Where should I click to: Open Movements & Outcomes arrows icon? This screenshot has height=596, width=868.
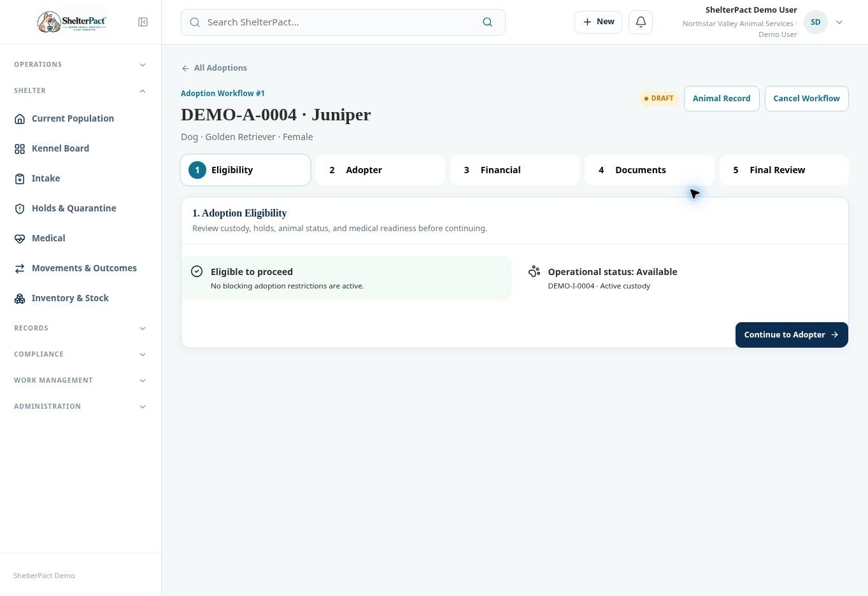20,268
